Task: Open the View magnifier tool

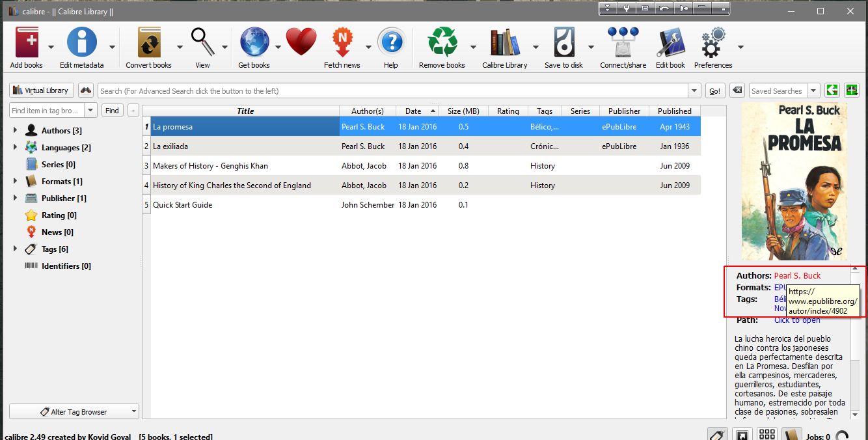Action: click(x=203, y=43)
